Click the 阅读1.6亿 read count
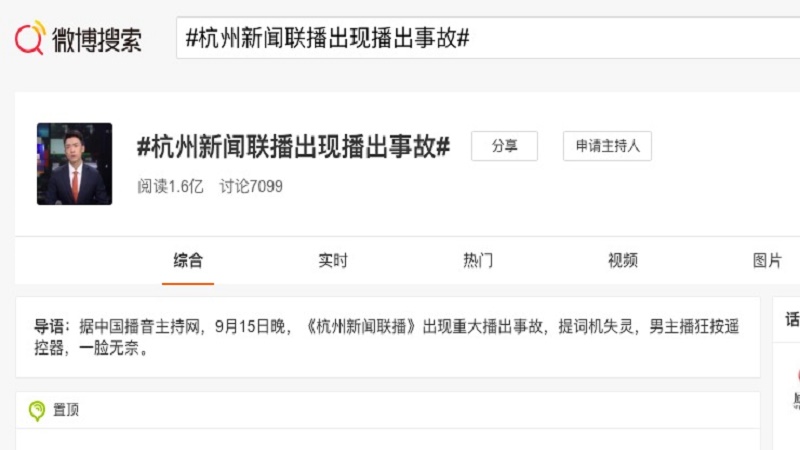 170,186
